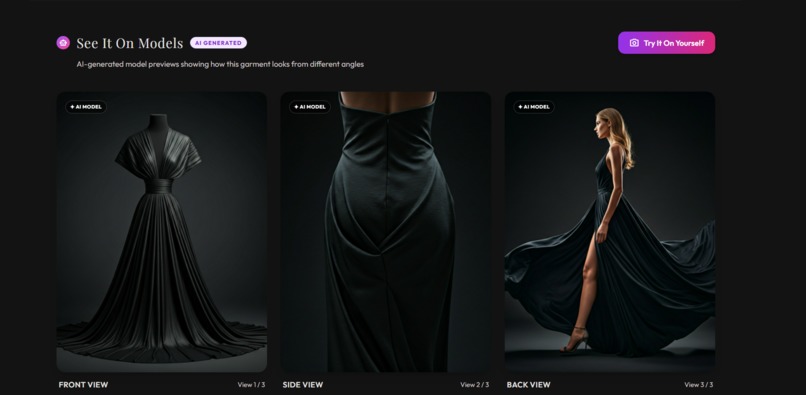Click AI MODEL tag on Front View card
This screenshot has width=806, height=395.
click(x=86, y=107)
